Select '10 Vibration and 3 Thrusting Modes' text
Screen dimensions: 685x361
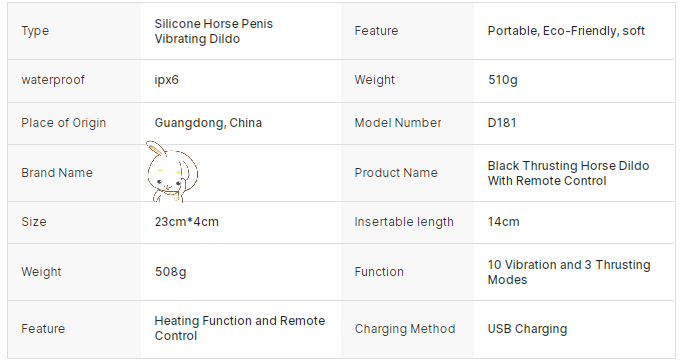(569, 272)
